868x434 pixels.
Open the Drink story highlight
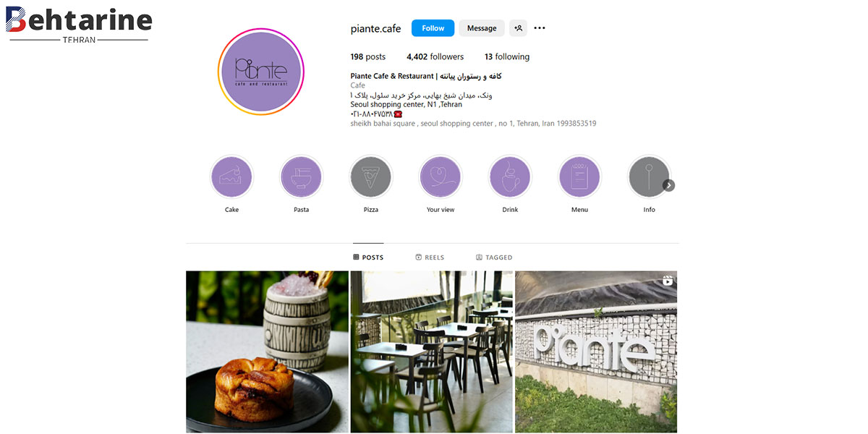point(510,177)
